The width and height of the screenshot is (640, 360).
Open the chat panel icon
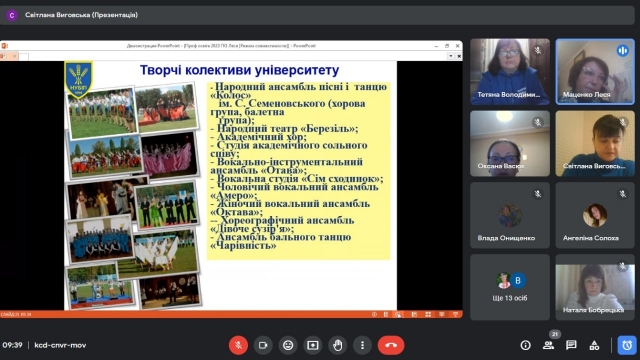coord(571,345)
